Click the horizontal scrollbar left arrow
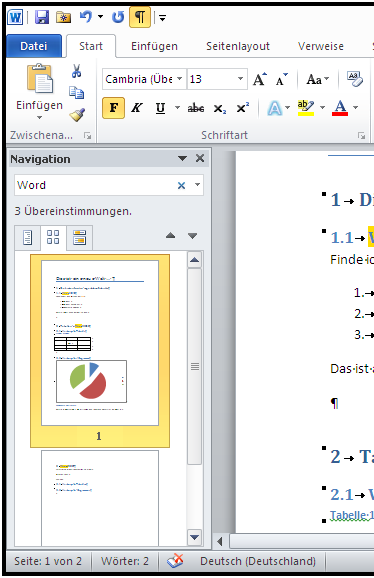This screenshot has height=578, width=374. tap(220, 542)
